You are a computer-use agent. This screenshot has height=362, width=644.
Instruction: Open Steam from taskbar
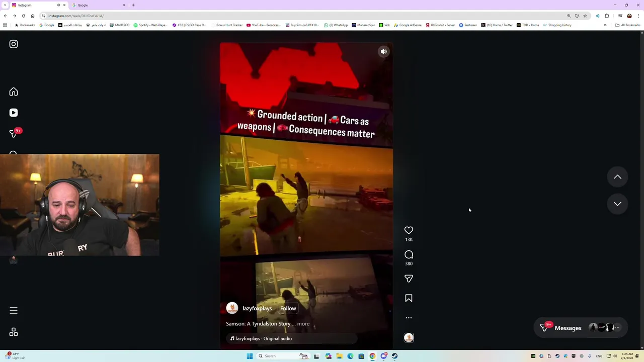click(x=394, y=356)
